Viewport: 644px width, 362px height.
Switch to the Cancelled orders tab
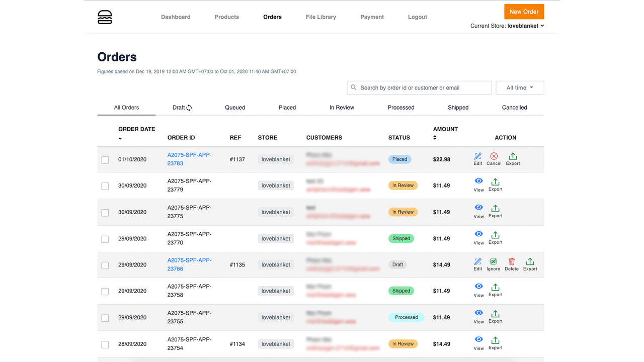tap(514, 107)
